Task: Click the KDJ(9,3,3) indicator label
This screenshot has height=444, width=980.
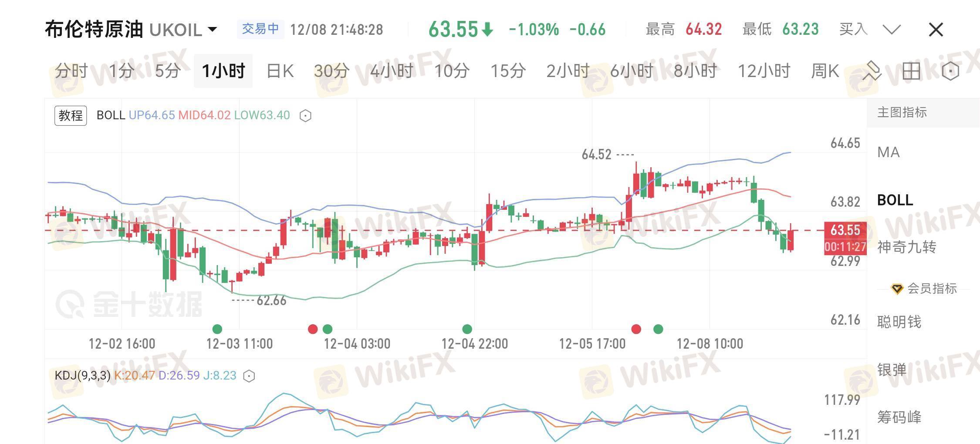Action: pos(83,376)
